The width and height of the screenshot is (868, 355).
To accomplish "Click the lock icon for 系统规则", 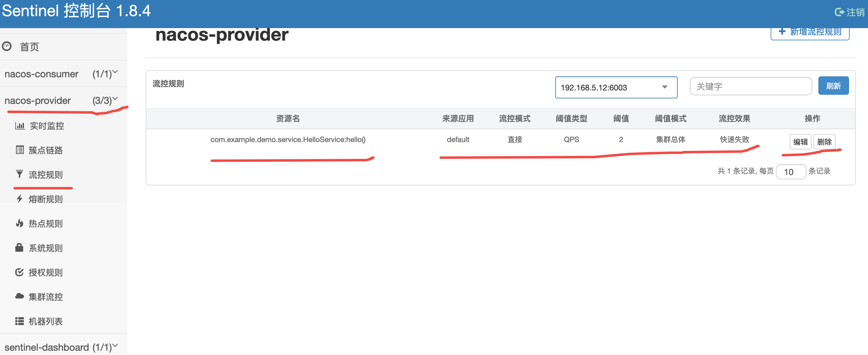I will 19,248.
